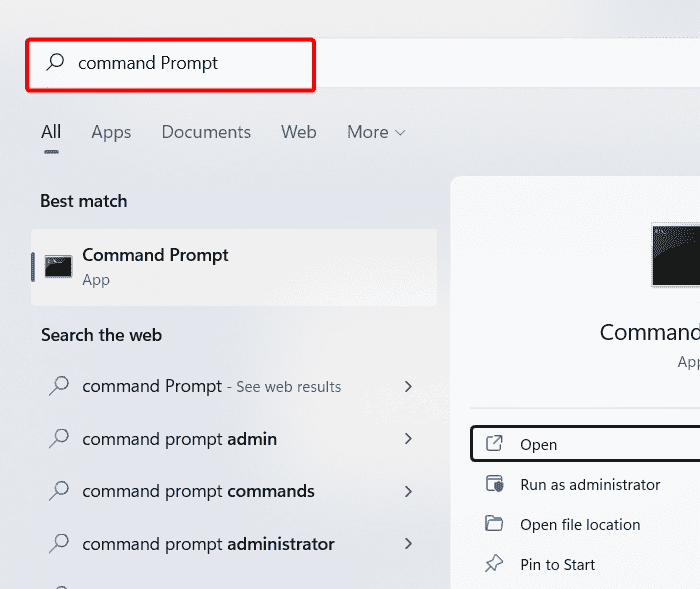Click the Open file location folder icon

click(493, 524)
